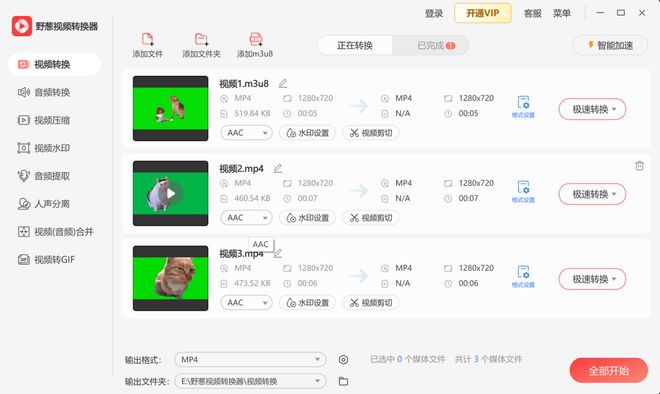Open 格式设置 for 视频3.mp4

523,277
